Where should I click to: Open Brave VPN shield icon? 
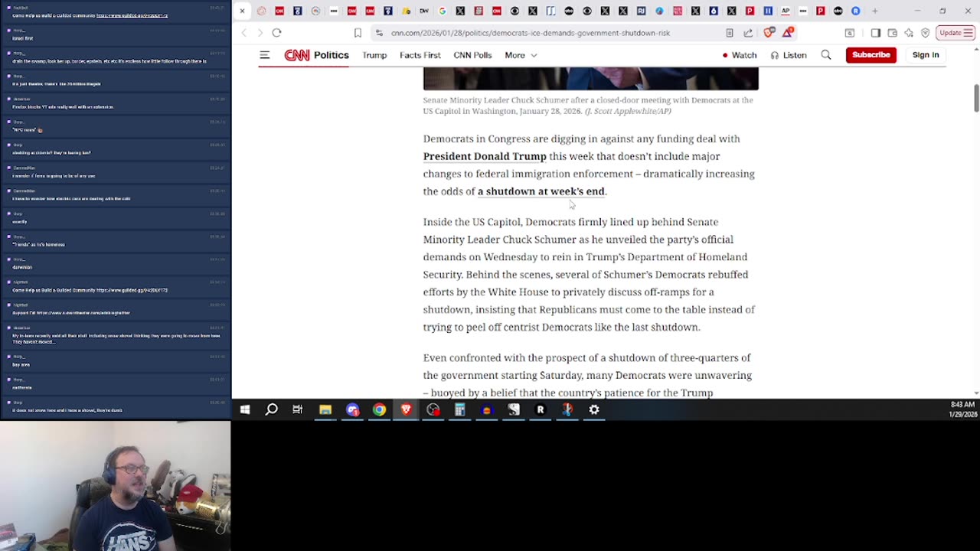click(926, 33)
